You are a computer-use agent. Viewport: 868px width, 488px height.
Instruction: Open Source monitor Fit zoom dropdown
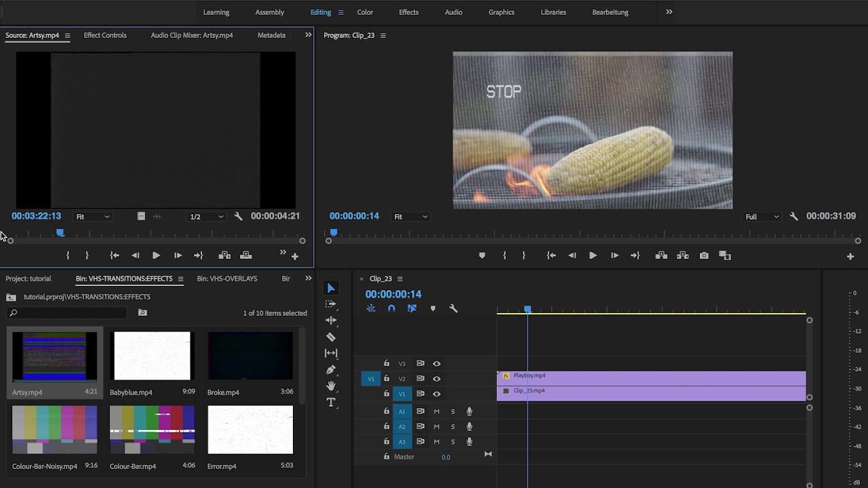coord(92,217)
